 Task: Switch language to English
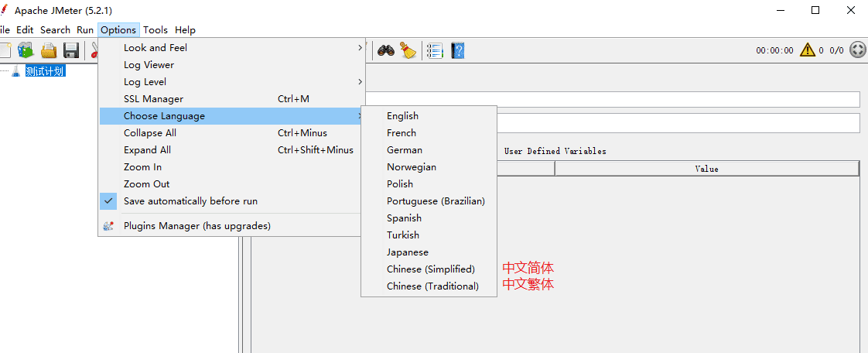tap(429, 116)
